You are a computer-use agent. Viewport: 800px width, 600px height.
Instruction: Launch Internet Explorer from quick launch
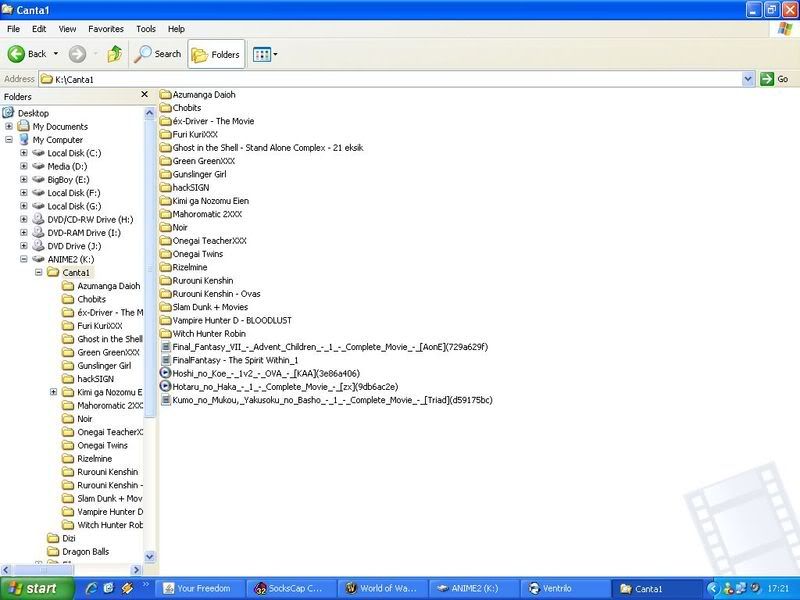92,588
